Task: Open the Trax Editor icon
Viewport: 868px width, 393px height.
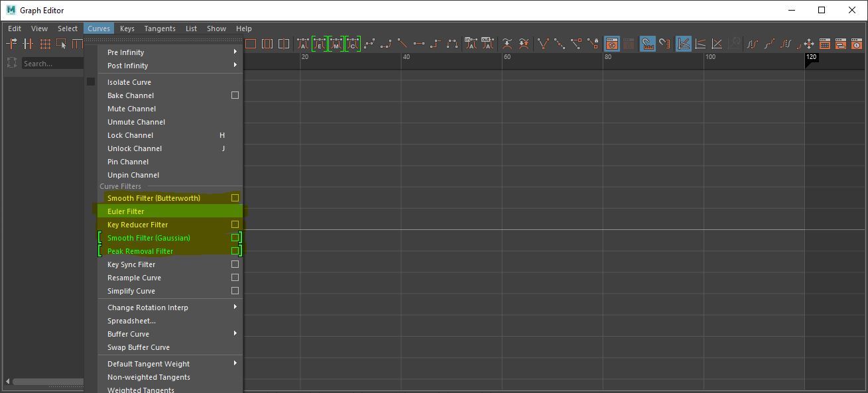Action: pos(840,44)
